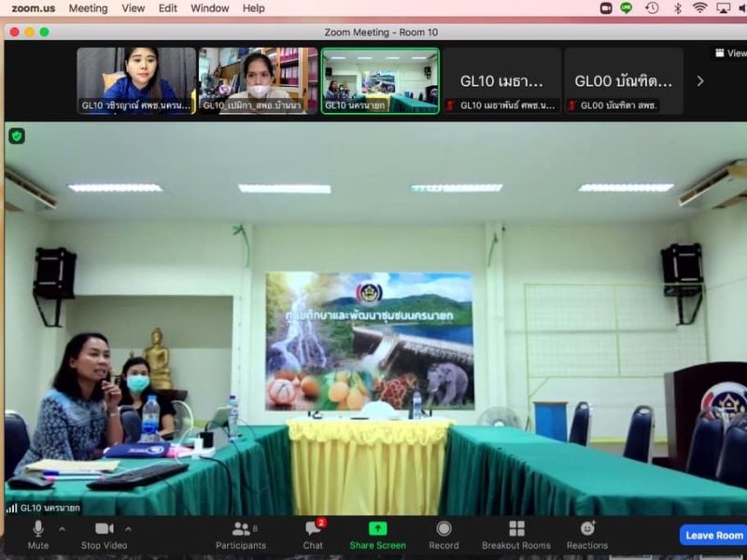
Task: Start recording the meeting
Action: [x=444, y=534]
